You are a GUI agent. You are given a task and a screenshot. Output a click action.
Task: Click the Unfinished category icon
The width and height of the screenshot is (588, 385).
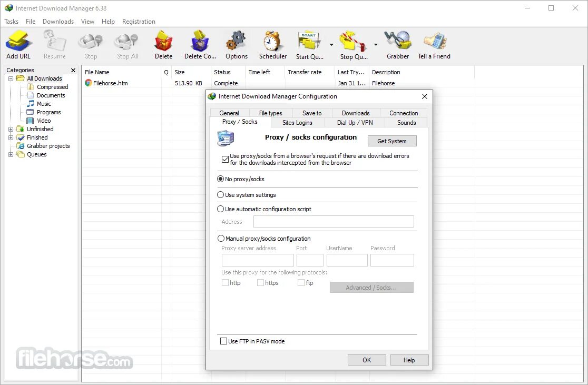(21, 129)
